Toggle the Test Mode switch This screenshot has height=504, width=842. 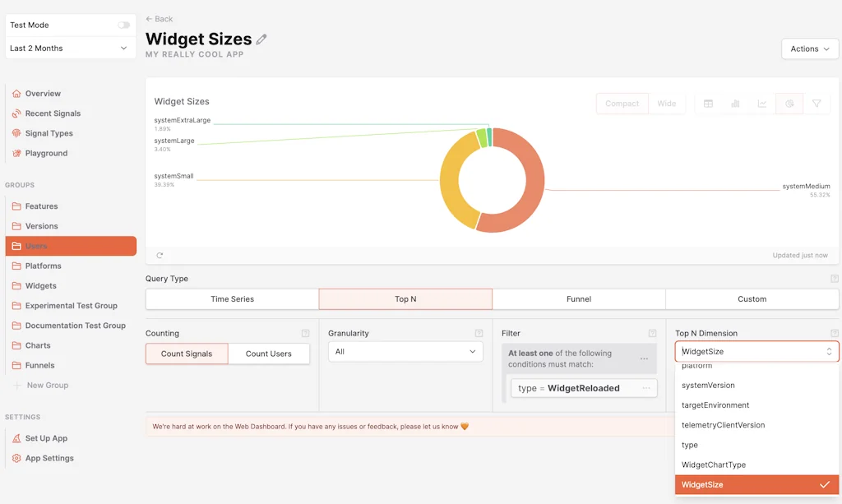(123, 25)
